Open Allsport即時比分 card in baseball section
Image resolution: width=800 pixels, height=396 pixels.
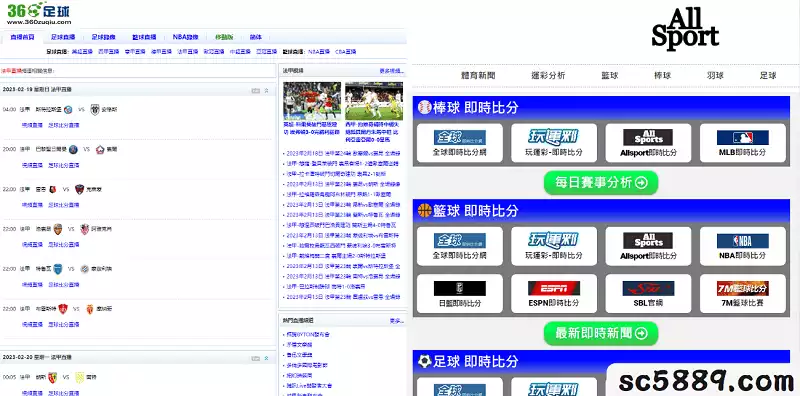coord(648,143)
